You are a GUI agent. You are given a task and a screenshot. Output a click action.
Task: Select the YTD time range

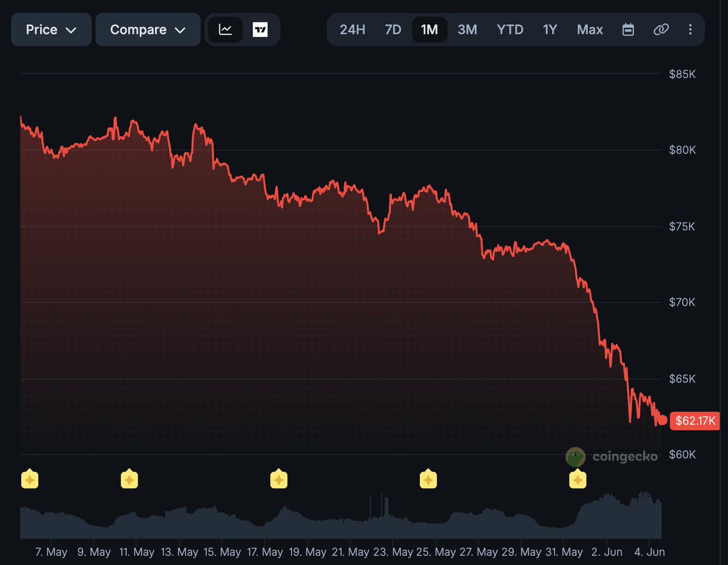click(510, 30)
